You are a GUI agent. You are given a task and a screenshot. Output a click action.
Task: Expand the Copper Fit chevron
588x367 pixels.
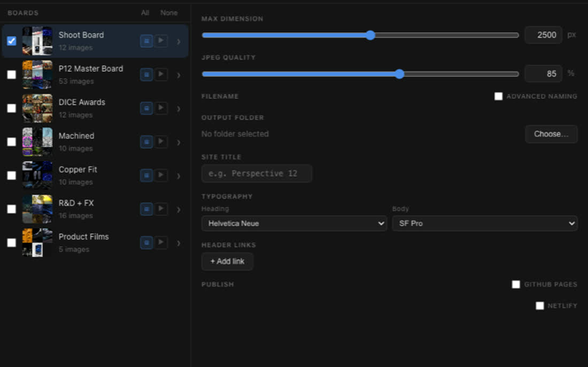coord(179,176)
